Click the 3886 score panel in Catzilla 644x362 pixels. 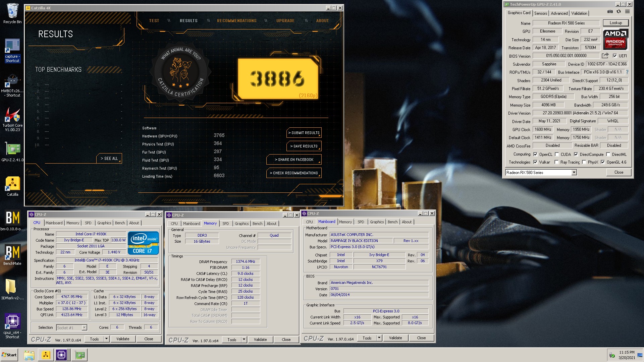pyautogui.click(x=278, y=79)
